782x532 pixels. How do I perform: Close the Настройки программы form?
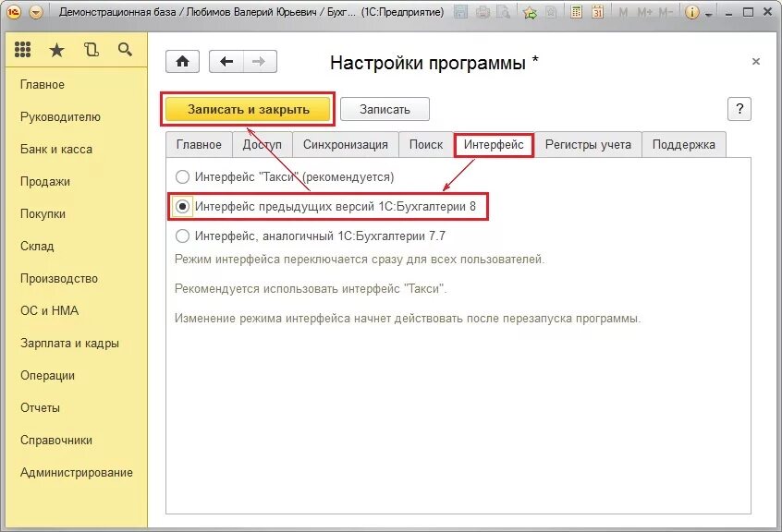click(x=756, y=61)
